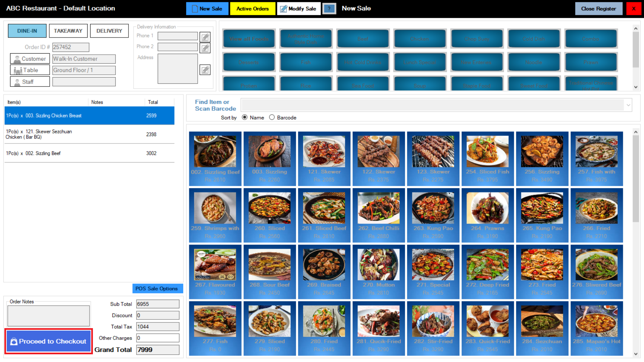The width and height of the screenshot is (644, 362).
Task: Select the 260. Sliced food tile
Action: coord(270,215)
